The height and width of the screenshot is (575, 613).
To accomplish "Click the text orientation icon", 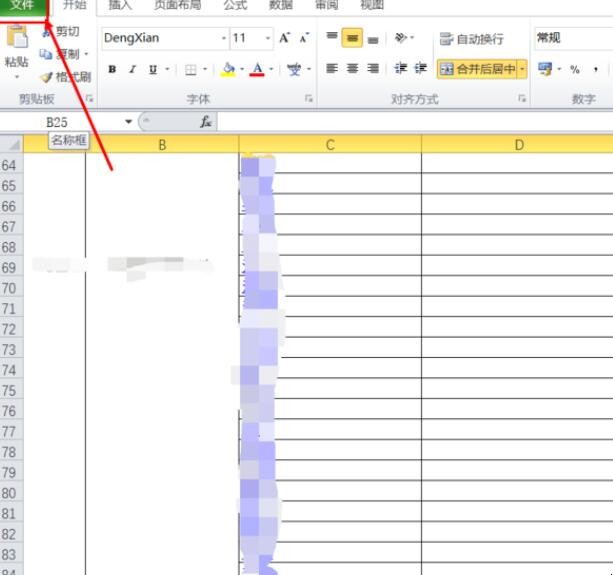I will tap(401, 38).
